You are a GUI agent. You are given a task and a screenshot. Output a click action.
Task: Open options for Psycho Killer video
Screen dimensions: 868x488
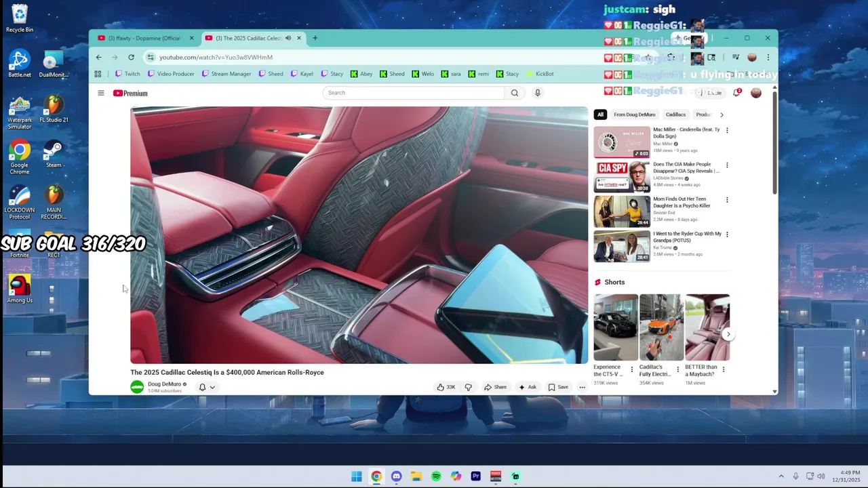(x=727, y=200)
